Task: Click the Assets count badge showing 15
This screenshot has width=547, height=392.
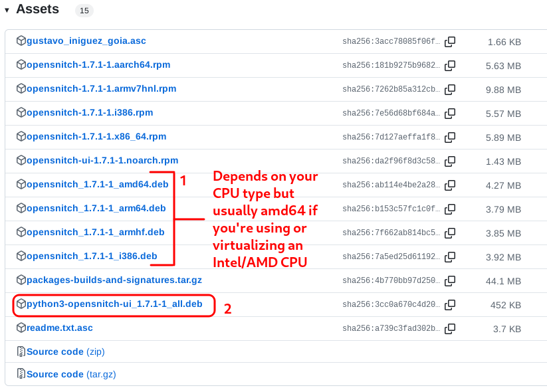Action: [x=84, y=11]
